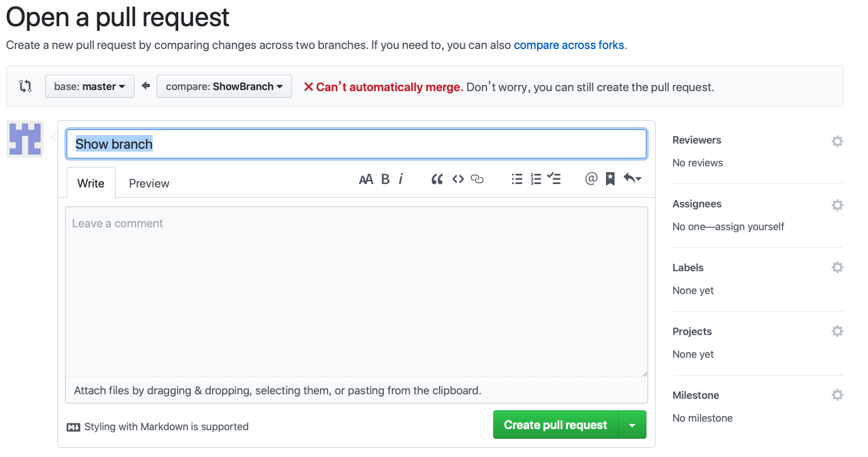Viewport: 868px width, 457px height.
Task: Click the Leave a comment text area
Action: 357,291
